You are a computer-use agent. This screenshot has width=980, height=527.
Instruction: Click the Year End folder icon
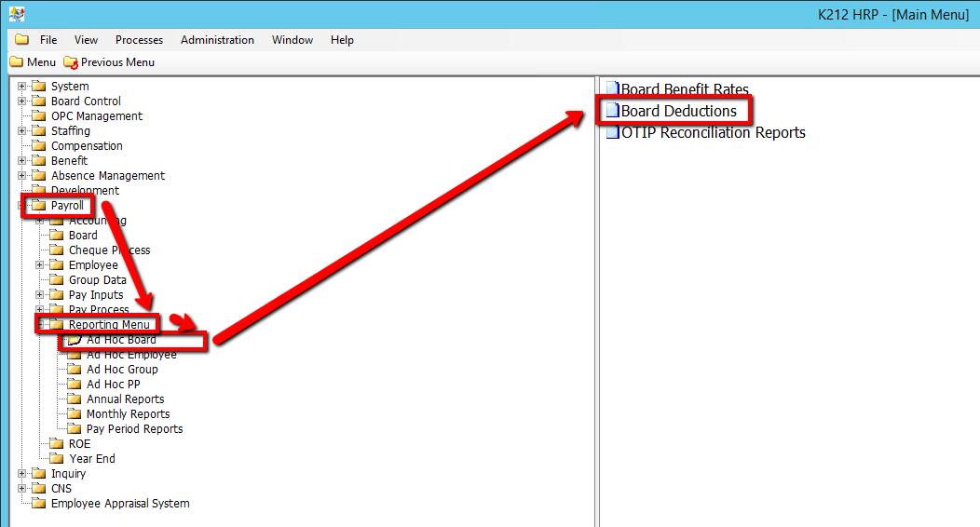(x=56, y=459)
